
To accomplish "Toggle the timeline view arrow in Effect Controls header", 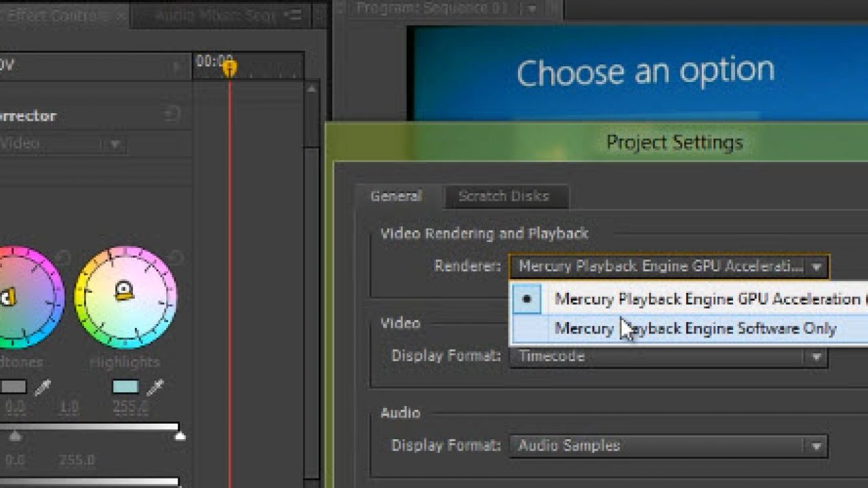I will (177, 66).
